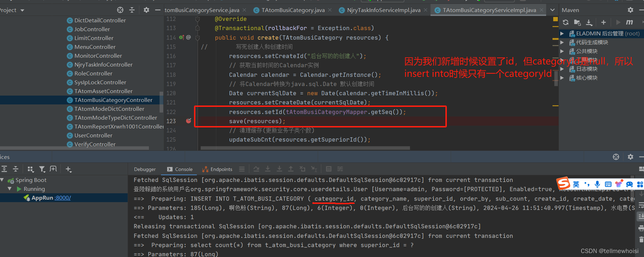Expand 核心模块 Maven node
Image resolution: width=644 pixels, height=257 pixels.
tap(562, 78)
